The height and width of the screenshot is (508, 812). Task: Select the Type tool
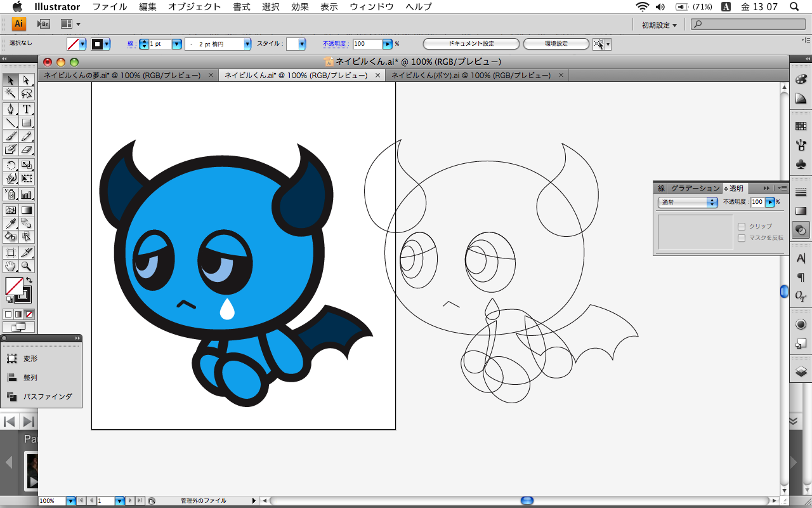pyautogui.click(x=27, y=109)
